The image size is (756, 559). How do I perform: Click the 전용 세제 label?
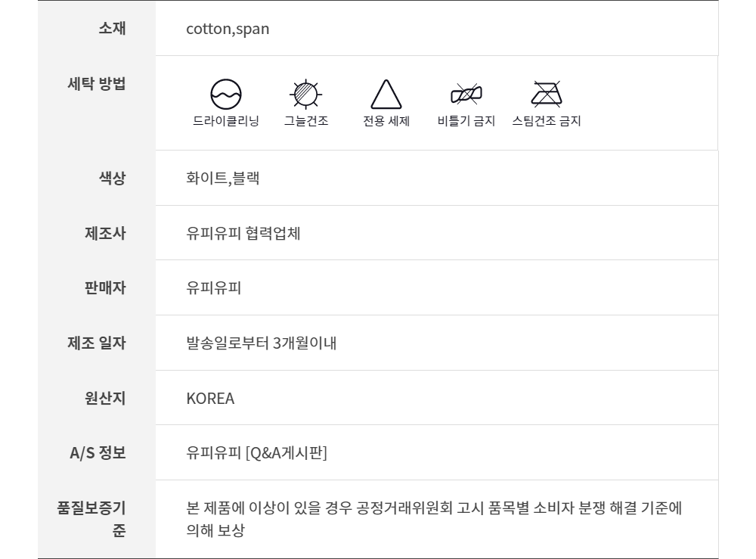[x=386, y=121]
